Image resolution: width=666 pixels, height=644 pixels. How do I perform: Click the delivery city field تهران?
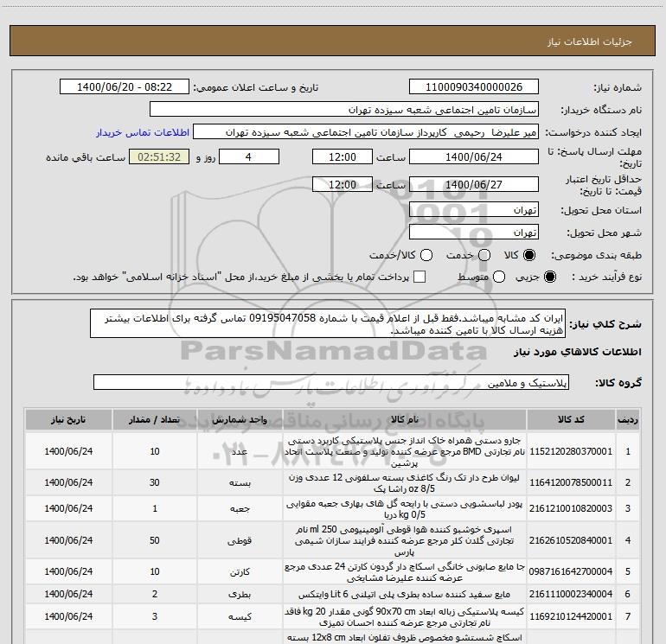tap(474, 233)
